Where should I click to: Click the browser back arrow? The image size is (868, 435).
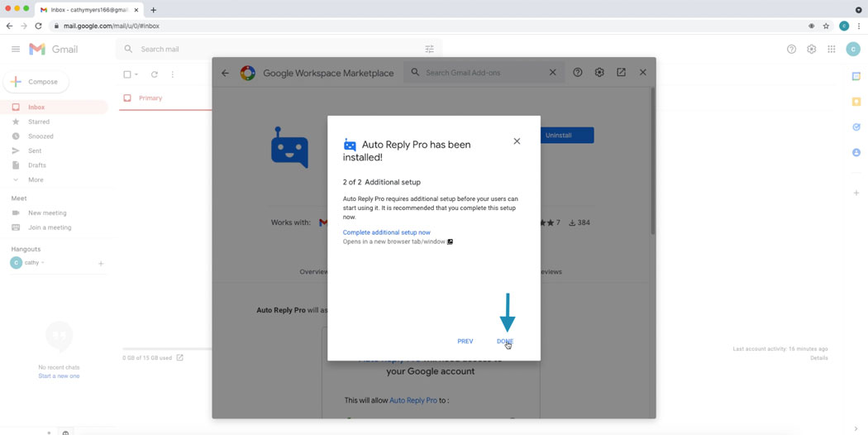click(x=9, y=26)
